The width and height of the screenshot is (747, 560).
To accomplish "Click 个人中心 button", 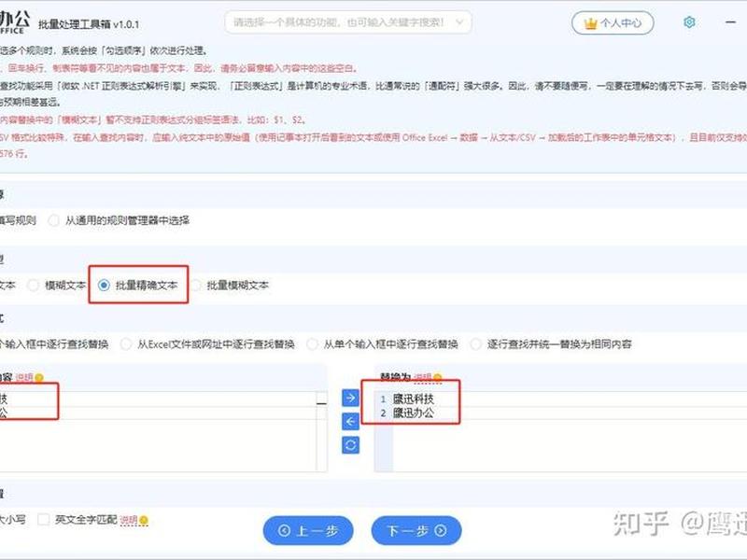I will tap(613, 22).
